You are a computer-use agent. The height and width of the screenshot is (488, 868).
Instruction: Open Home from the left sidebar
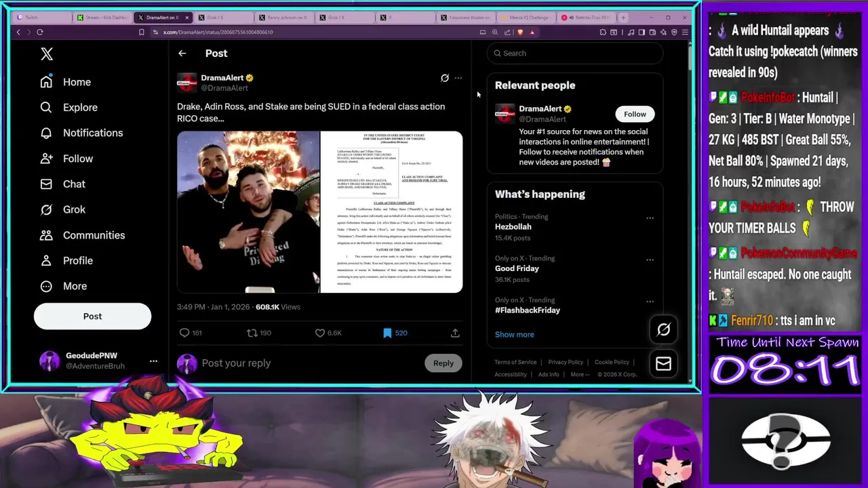66,82
